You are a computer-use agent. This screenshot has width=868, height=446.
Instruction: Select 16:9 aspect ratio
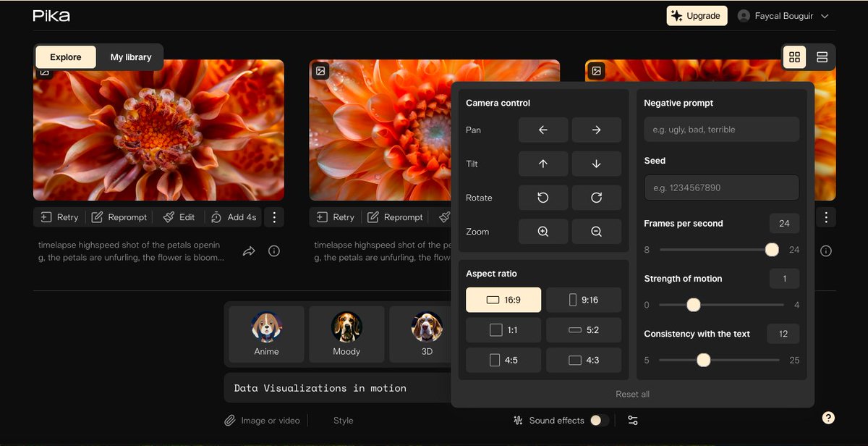point(503,300)
